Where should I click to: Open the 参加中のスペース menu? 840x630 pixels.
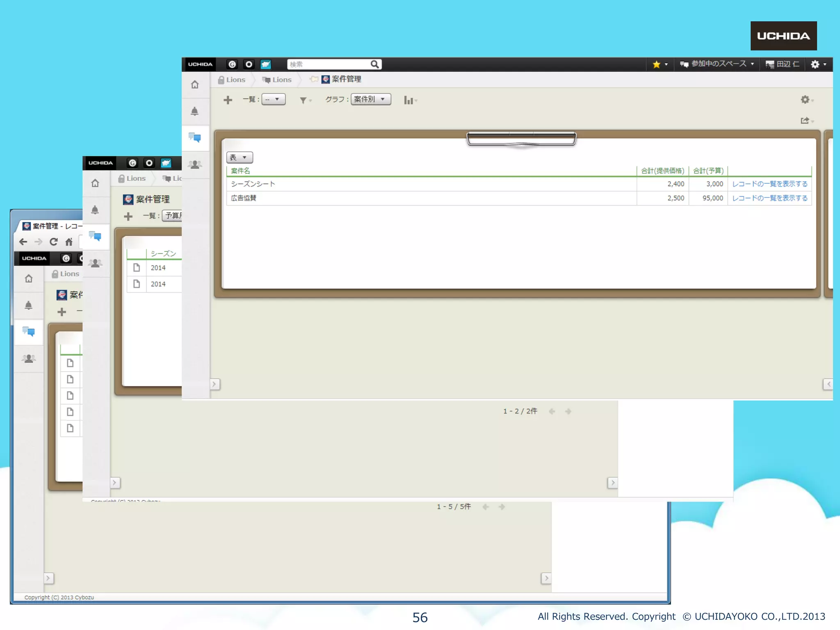coord(717,64)
